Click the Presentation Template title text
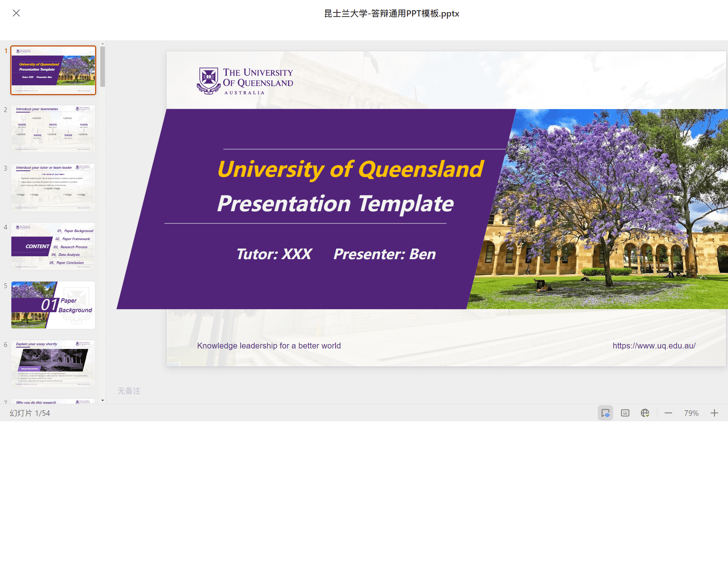Image resolution: width=728 pixels, height=582 pixels. pos(335,204)
